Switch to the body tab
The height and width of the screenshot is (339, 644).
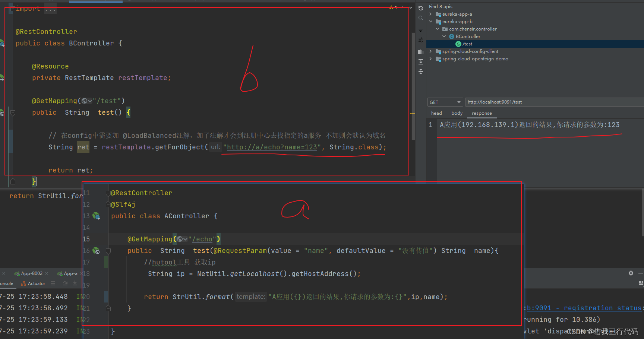(456, 113)
